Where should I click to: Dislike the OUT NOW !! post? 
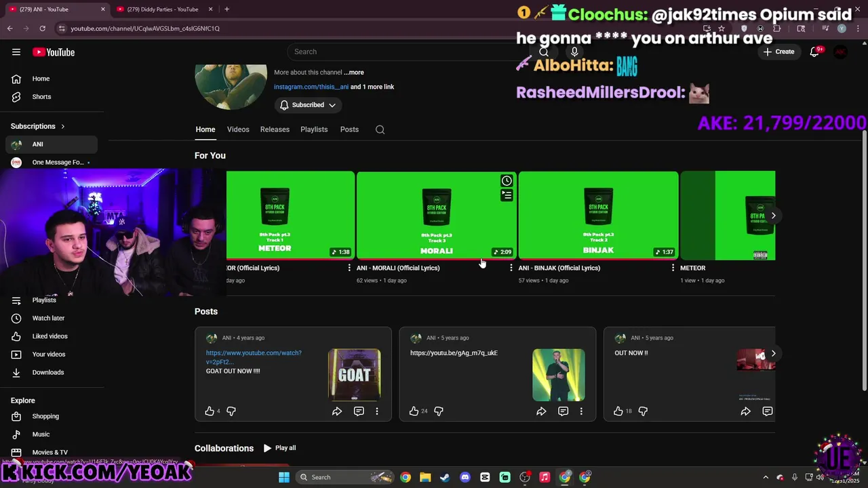coord(643,411)
